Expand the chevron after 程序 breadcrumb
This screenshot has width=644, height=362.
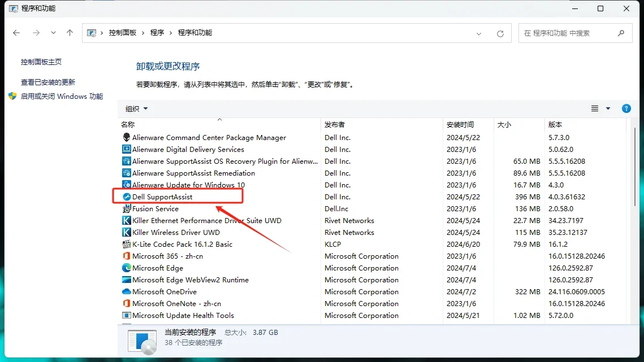click(171, 33)
